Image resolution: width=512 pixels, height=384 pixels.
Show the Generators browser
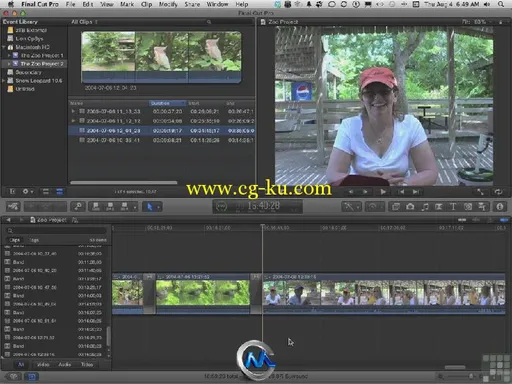[468, 207]
